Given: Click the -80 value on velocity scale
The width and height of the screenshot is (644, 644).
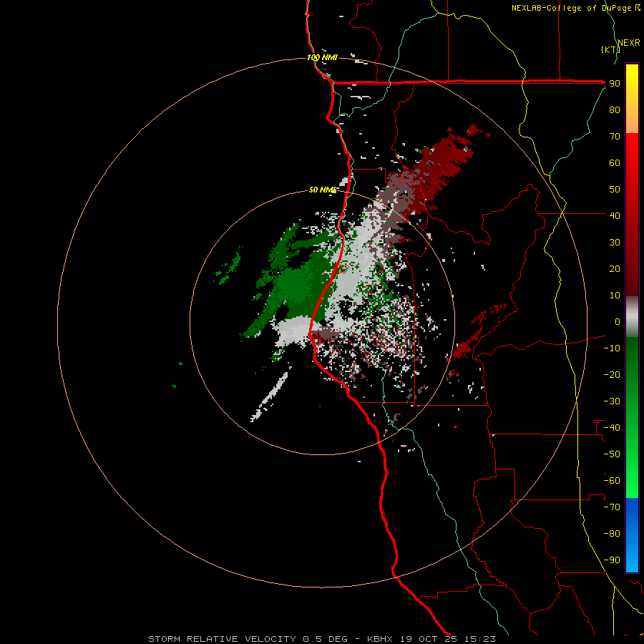Looking at the screenshot, I should tap(612, 534).
